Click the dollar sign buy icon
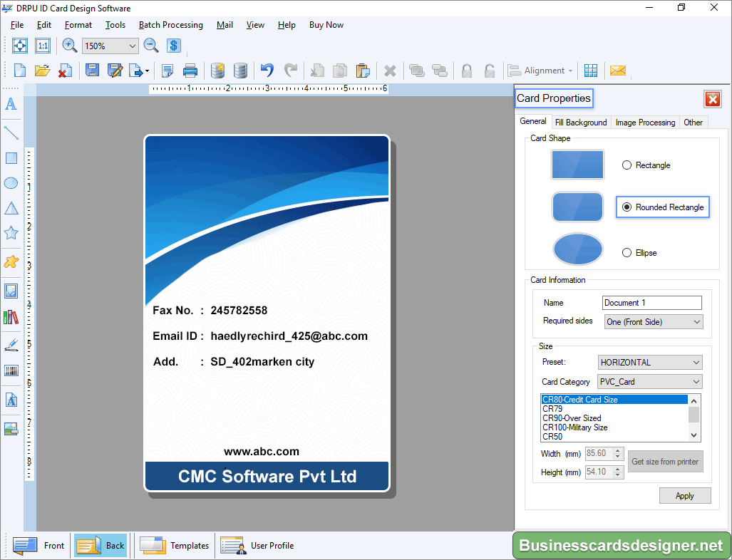This screenshot has height=560, width=732. click(x=174, y=46)
